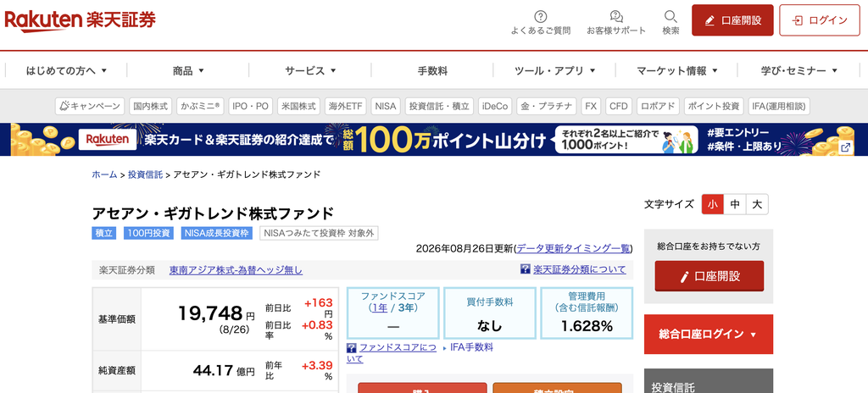This screenshot has height=393, width=868.
Task: Click the external link icon on banner
Action: pyautogui.click(x=846, y=147)
